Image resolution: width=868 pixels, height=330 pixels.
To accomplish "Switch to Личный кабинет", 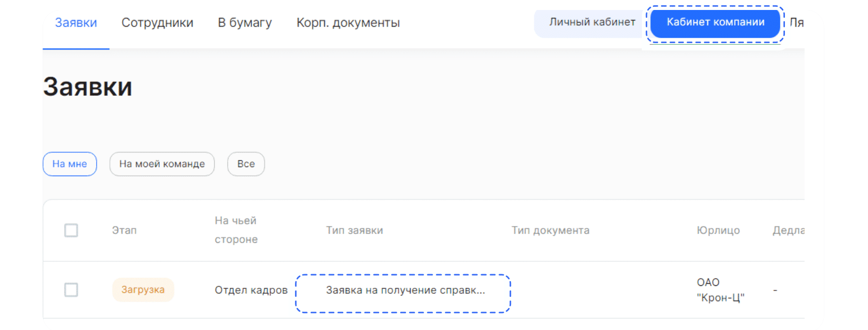I will tap(592, 23).
